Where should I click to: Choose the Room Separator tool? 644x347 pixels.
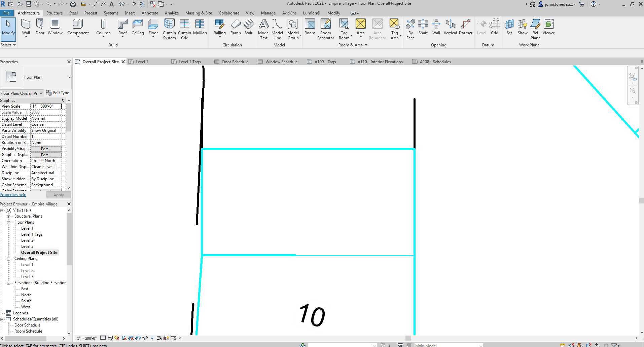pos(325,30)
